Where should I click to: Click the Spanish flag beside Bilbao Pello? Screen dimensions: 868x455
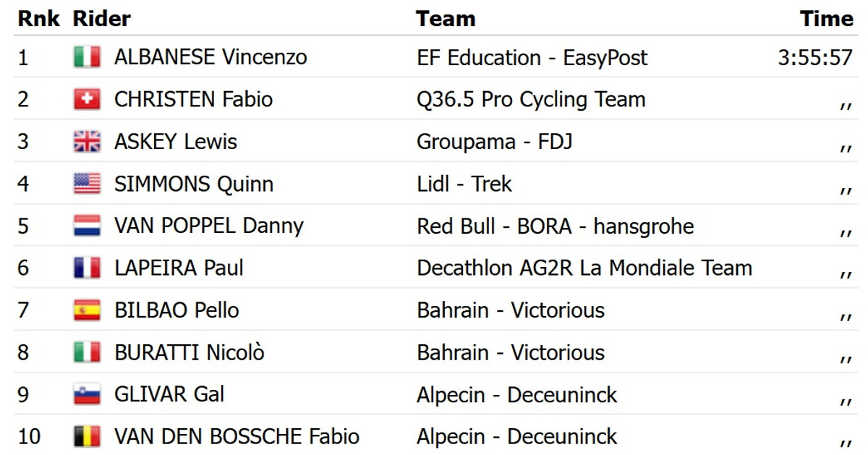pos(87,310)
